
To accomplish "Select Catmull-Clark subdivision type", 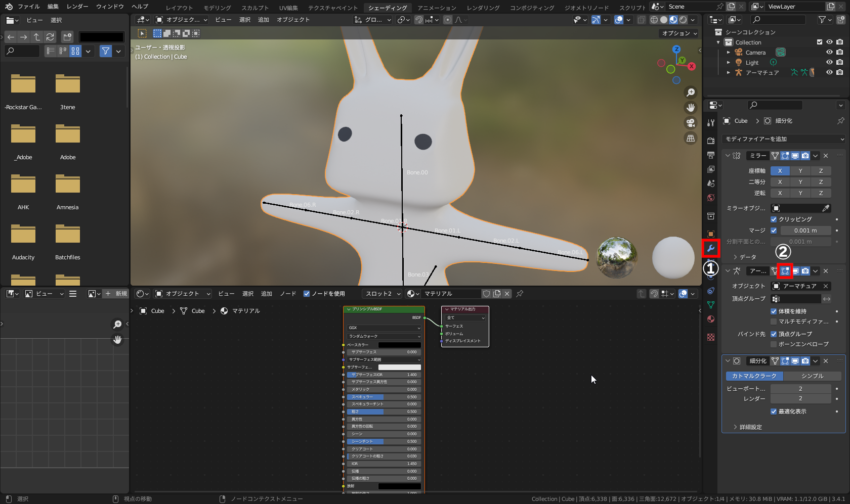I will (x=754, y=376).
